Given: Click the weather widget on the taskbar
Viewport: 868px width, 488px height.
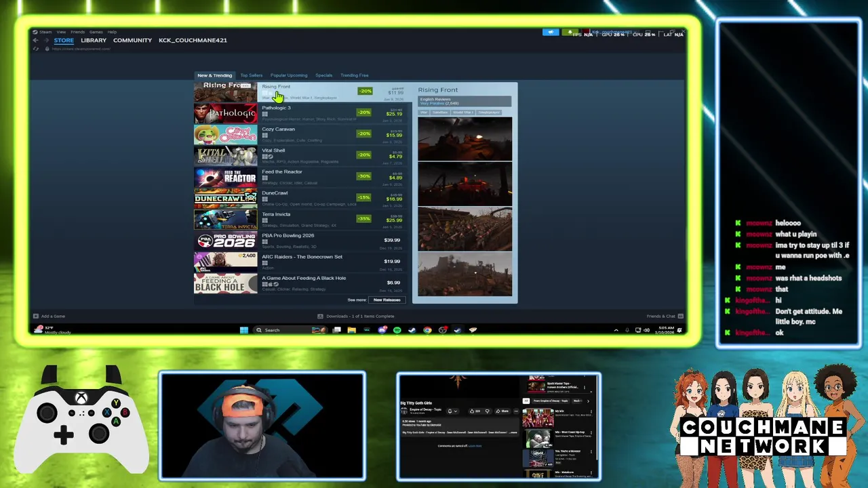Looking at the screenshot, I should point(54,330).
